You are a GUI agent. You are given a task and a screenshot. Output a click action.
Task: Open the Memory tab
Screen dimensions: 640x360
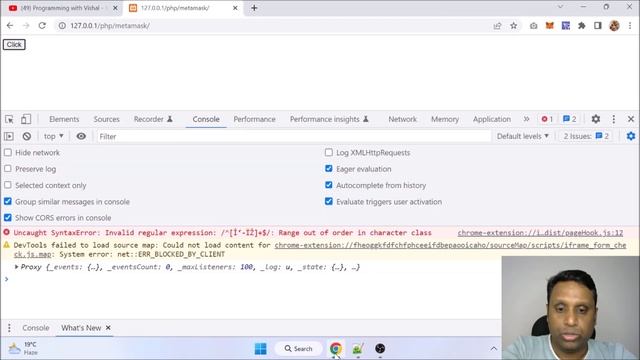[445, 119]
